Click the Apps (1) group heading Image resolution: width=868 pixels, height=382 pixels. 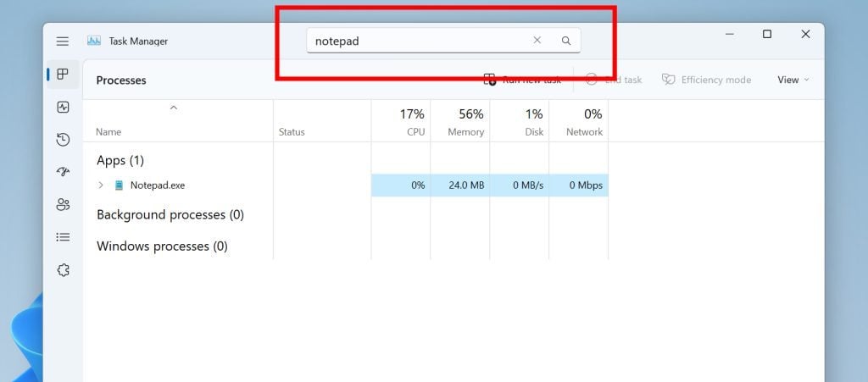tap(120, 160)
